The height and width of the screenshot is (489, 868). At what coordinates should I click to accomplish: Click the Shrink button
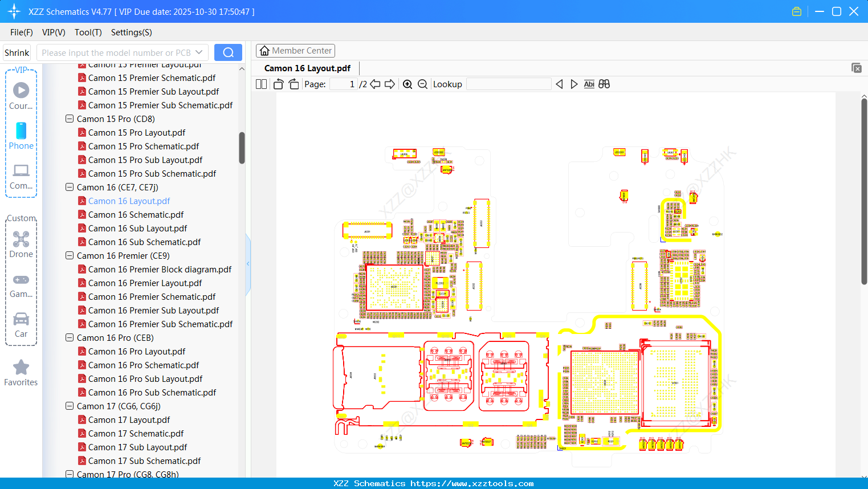pos(17,52)
